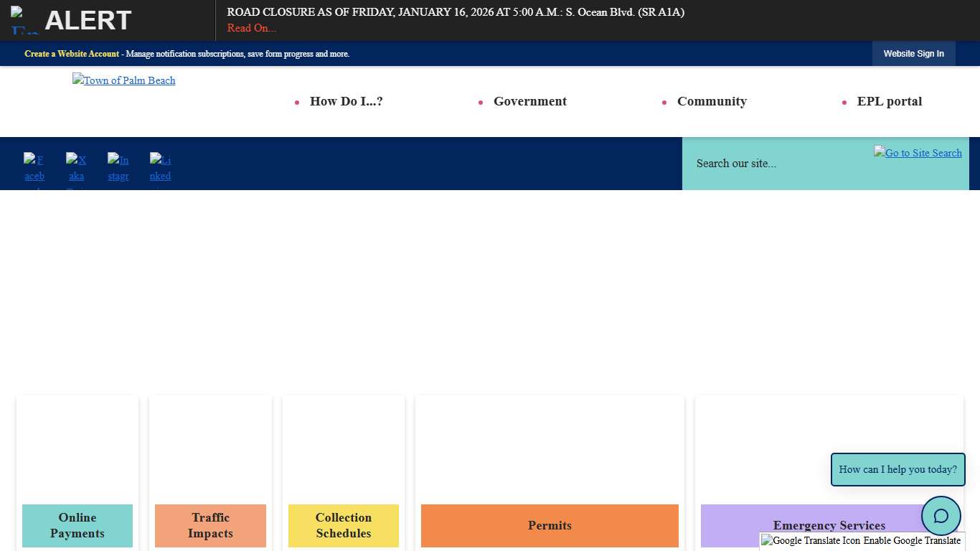Viewport: 980px width, 551px height.
Task: Click the Go to Site Search icon
Action: (x=918, y=153)
